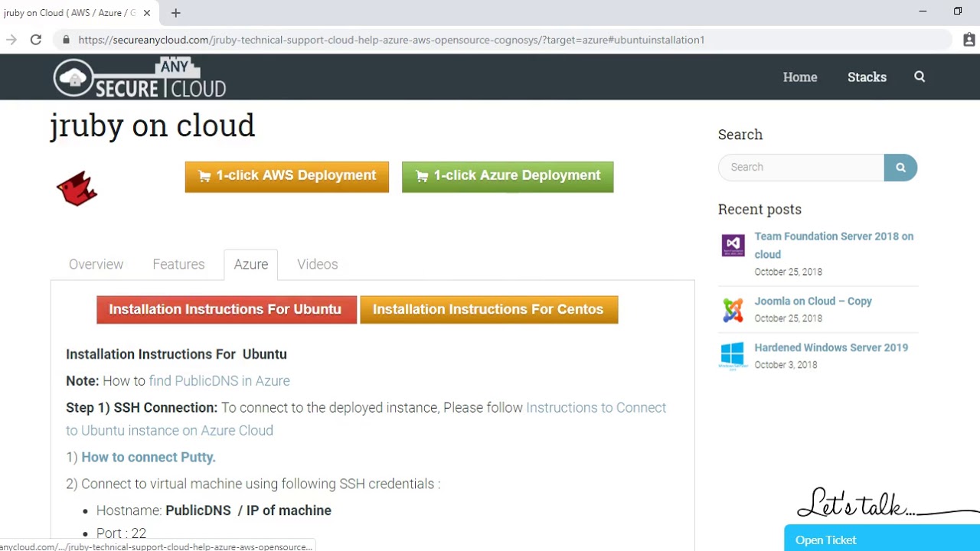Click the Joomla logo thumbnail
The height and width of the screenshot is (551, 980).
click(733, 310)
